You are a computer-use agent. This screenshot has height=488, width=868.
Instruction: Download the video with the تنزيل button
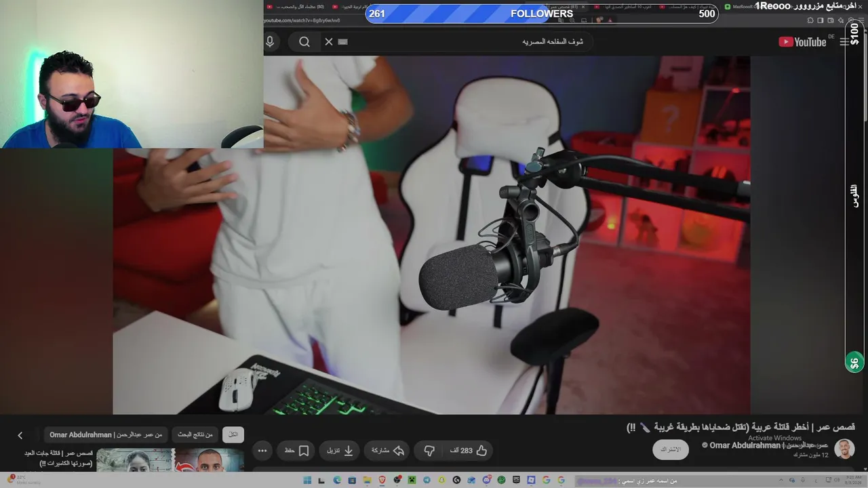pyautogui.click(x=340, y=450)
